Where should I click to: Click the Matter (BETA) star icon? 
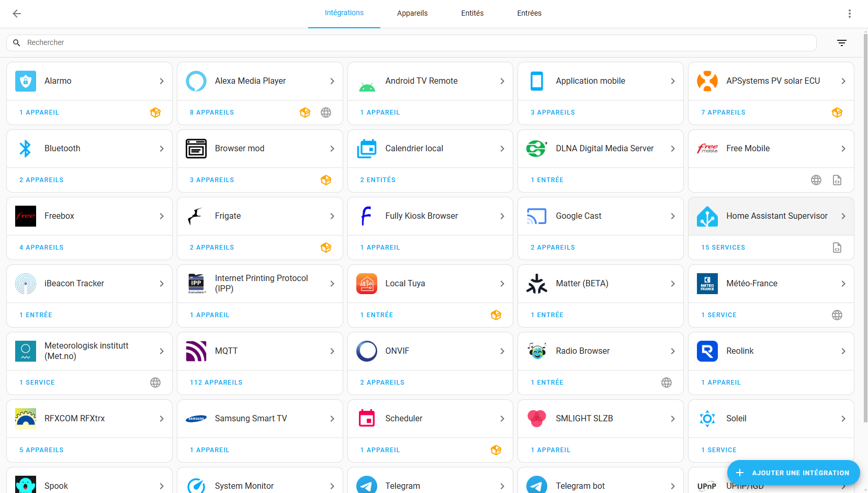pos(537,284)
